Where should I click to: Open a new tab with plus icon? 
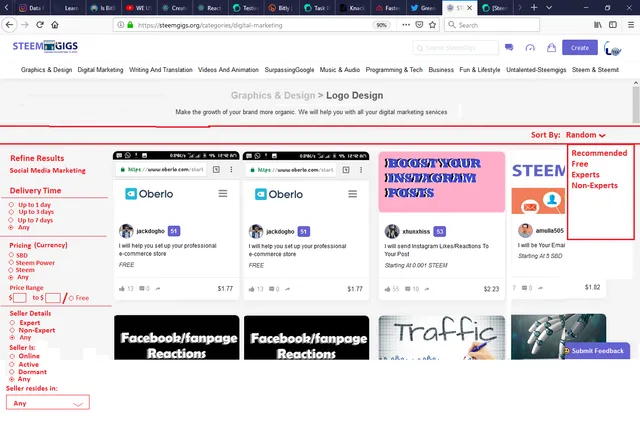(x=534, y=7)
